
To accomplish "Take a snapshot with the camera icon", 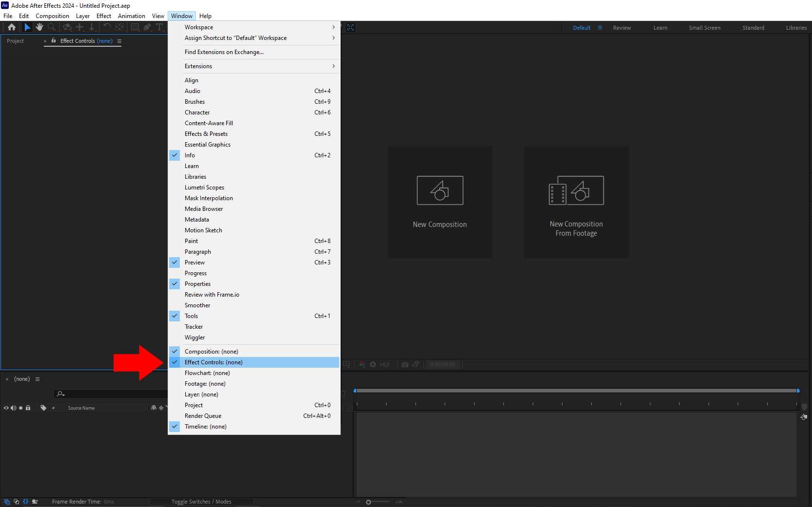I will click(405, 364).
